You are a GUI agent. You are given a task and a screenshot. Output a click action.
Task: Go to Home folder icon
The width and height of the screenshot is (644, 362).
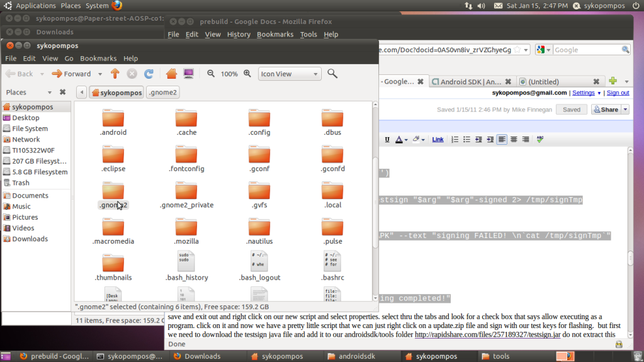click(171, 74)
